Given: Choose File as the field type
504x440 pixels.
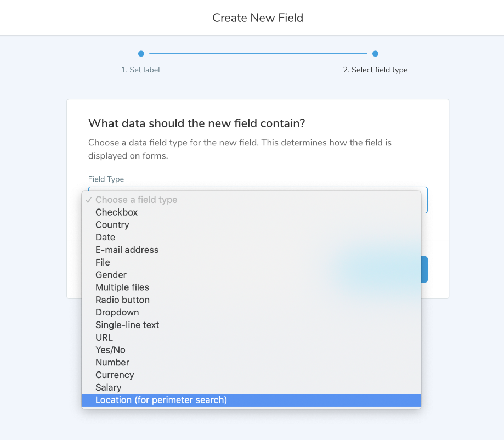Looking at the screenshot, I should [x=103, y=262].
